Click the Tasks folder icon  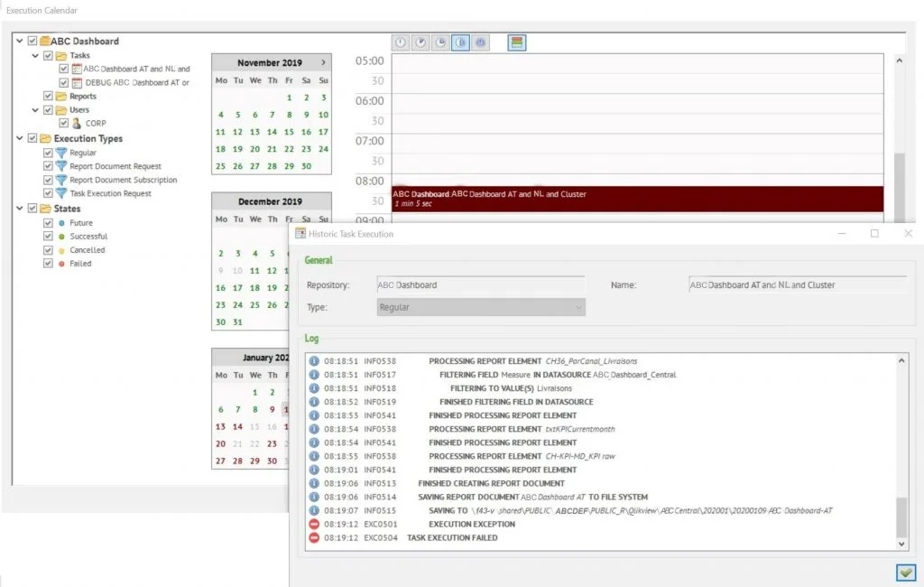pos(61,55)
